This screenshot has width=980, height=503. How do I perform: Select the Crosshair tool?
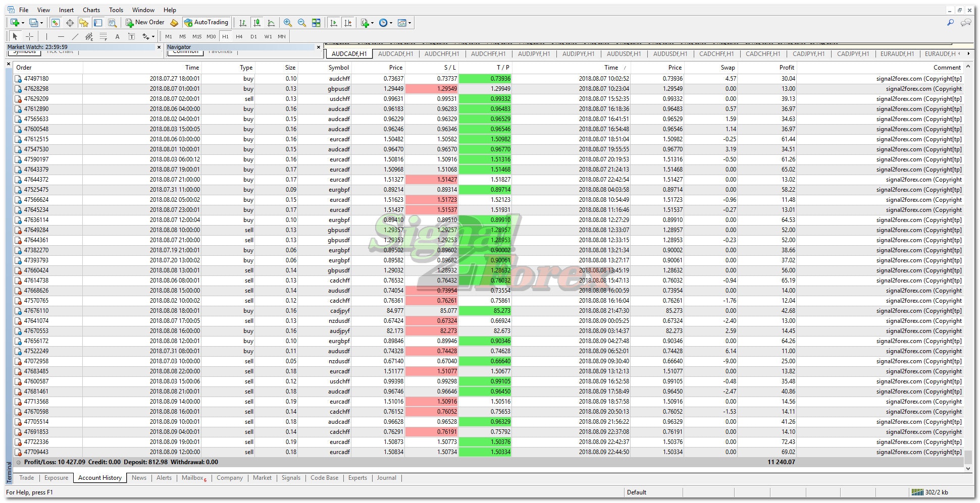[29, 36]
